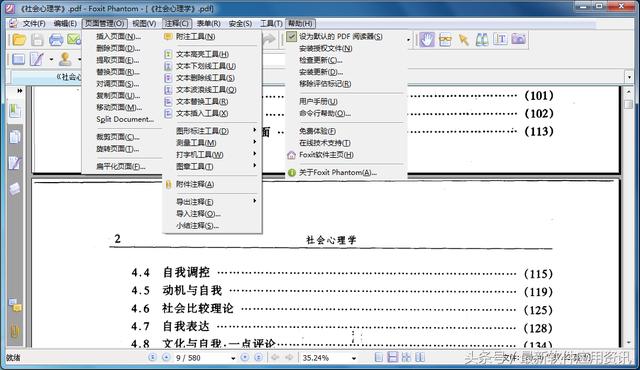Choose 旋转页面 menu item
This screenshot has width=640, height=370.
tap(118, 148)
